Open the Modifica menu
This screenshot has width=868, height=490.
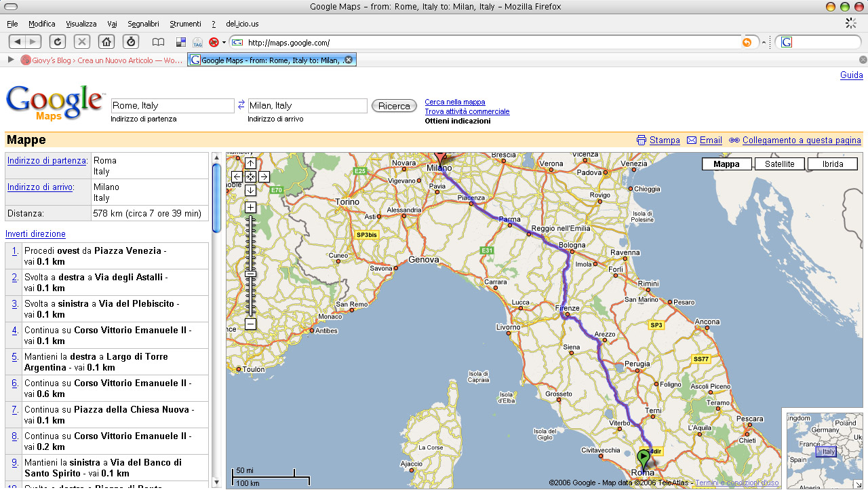(42, 24)
